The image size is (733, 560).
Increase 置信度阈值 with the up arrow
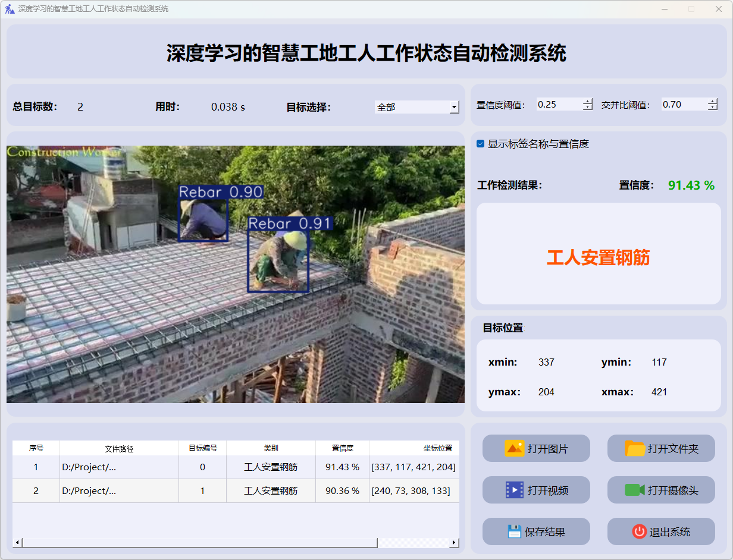[588, 101]
